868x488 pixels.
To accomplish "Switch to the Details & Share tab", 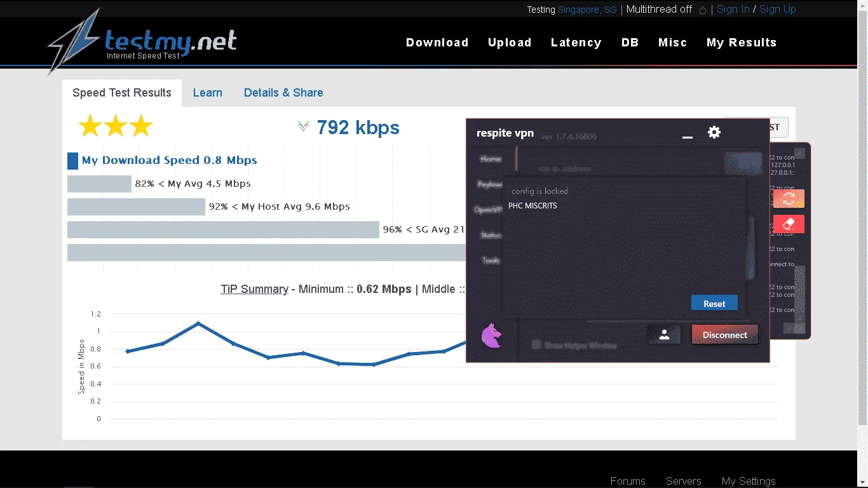I will point(283,93).
